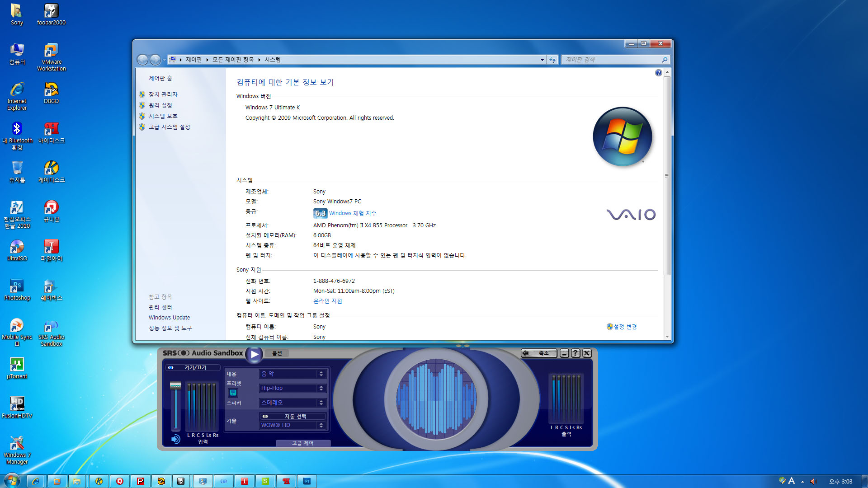Select the 파일아이 desktop icon
The height and width of the screenshot is (488, 868).
point(51,250)
